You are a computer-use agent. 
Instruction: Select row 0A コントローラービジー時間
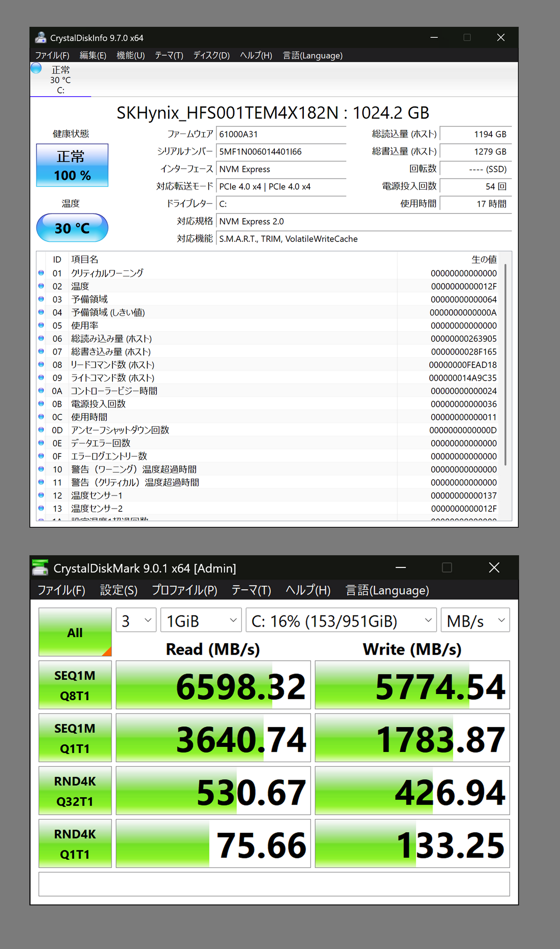click(x=268, y=391)
